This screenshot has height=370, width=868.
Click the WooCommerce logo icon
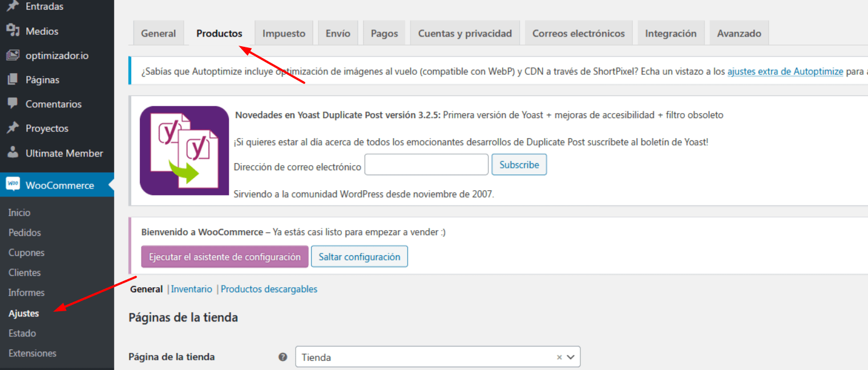[x=13, y=185]
